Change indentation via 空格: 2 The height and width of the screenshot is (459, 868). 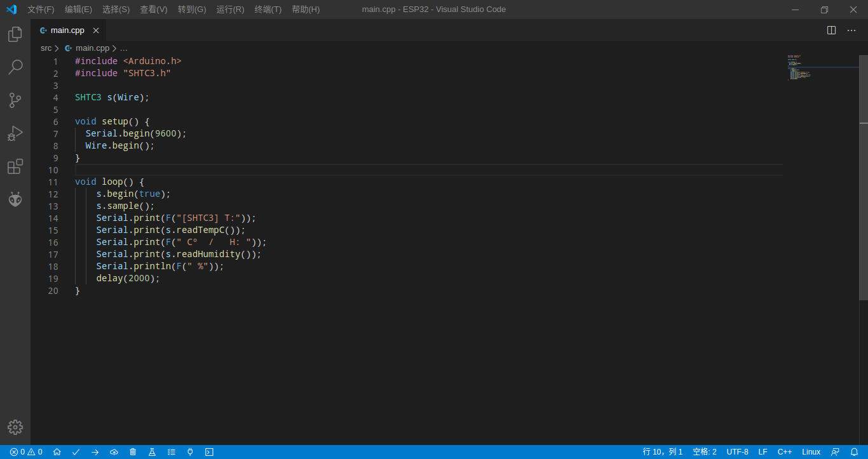(x=705, y=452)
